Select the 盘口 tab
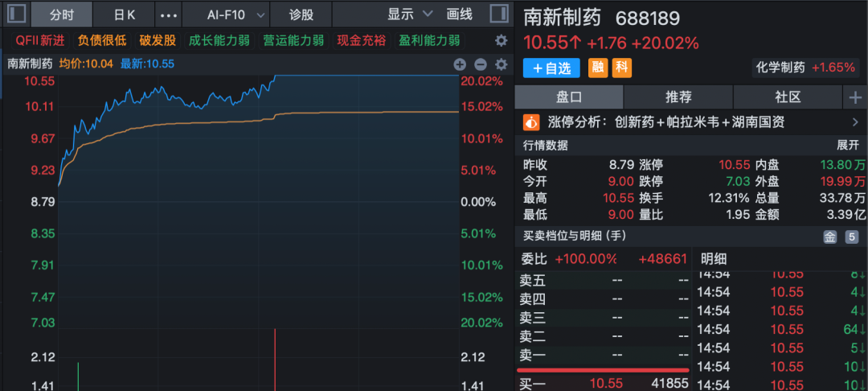 (568, 98)
